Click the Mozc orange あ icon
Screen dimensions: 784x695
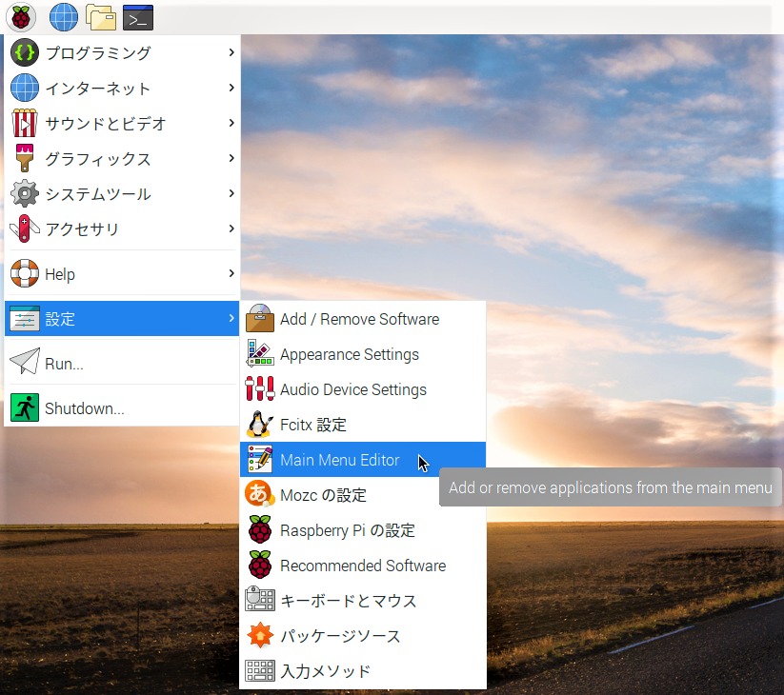point(260,494)
